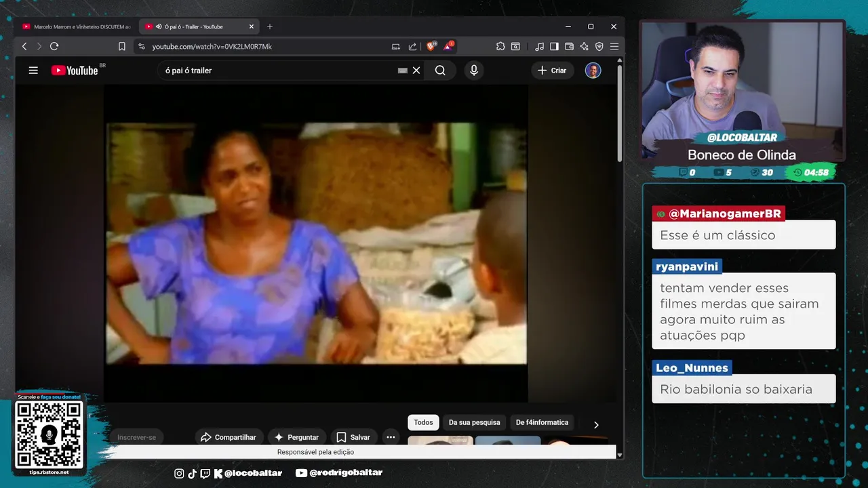Open the cast/media icon in the address bar
The height and width of the screenshot is (488, 868).
point(396,46)
